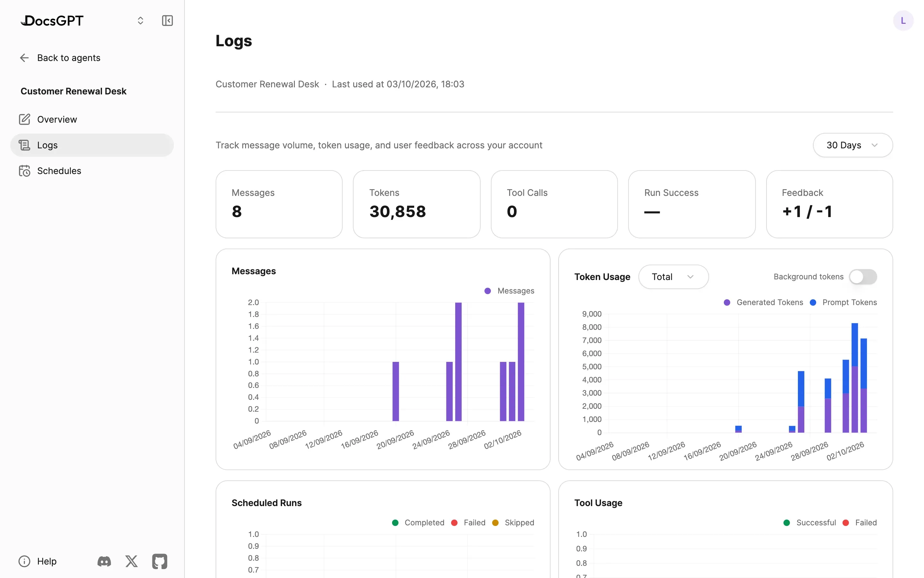Screen dimensions: 924x578
Task: Click the Overview pencil icon
Action: point(24,119)
